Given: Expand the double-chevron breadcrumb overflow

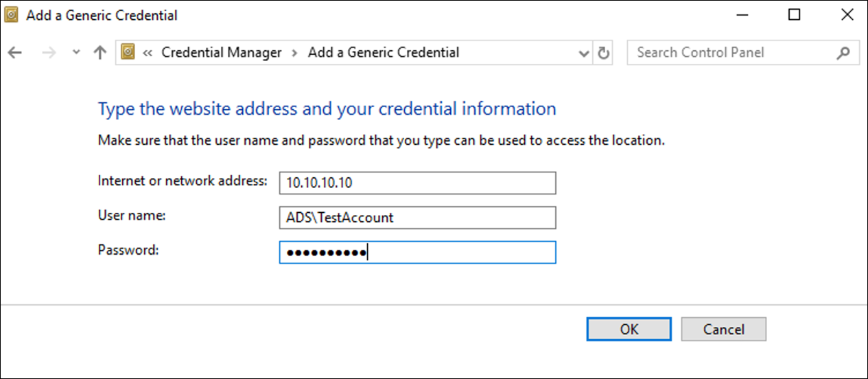Looking at the screenshot, I should point(148,52).
